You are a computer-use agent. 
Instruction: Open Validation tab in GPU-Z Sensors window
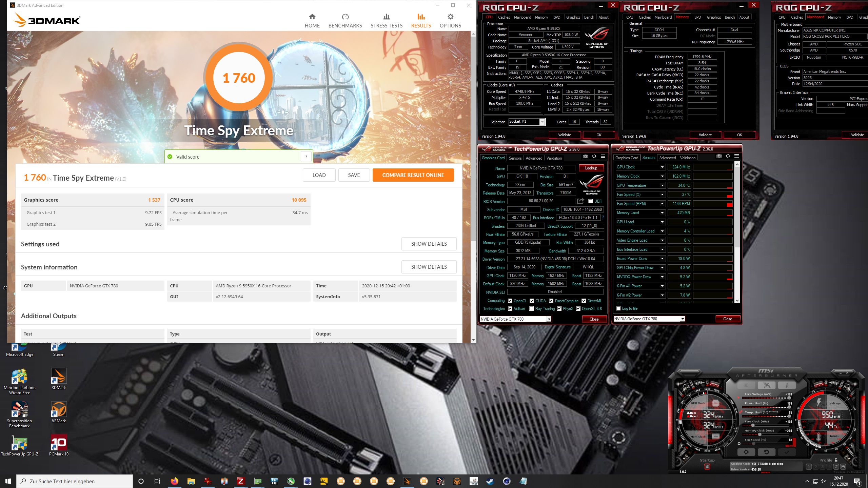coord(688,158)
